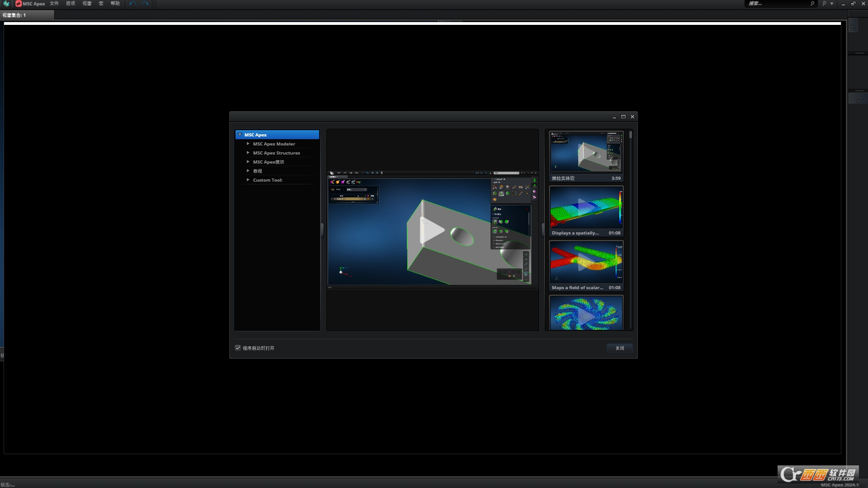
Task: Expand the top right side panel arrow
Action: click(853, 26)
